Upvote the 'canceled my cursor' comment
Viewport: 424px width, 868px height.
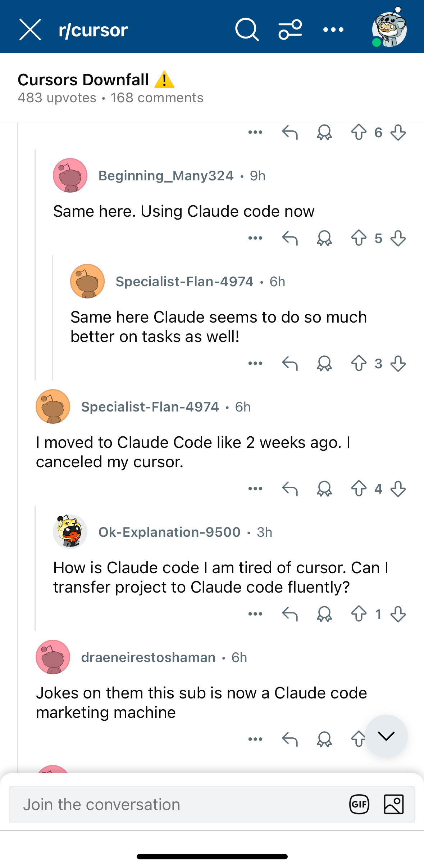click(x=359, y=489)
